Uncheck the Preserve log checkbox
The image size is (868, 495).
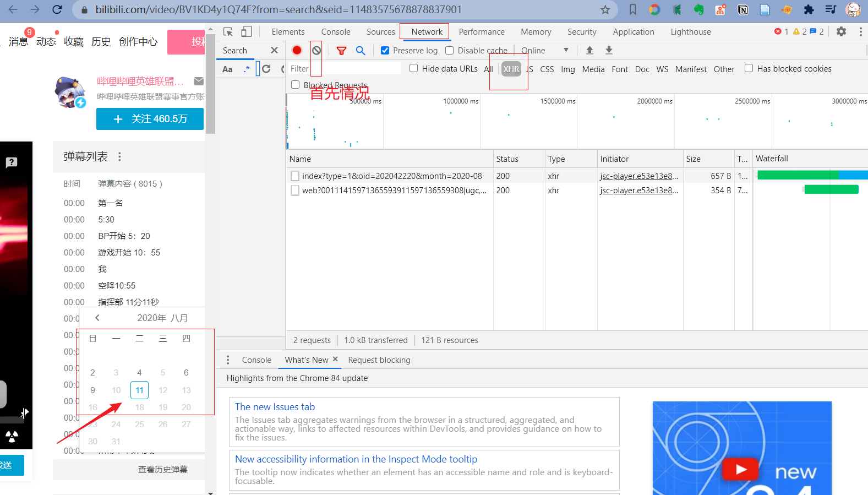point(385,50)
